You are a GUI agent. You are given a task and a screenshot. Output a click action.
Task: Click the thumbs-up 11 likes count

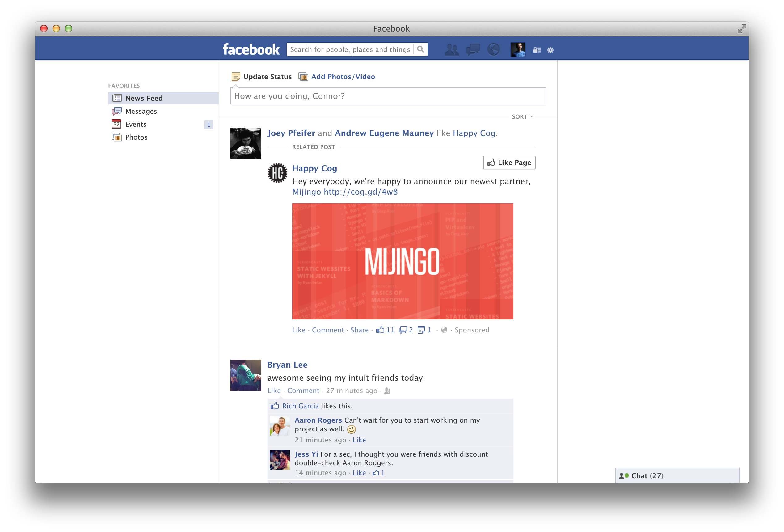386,330
